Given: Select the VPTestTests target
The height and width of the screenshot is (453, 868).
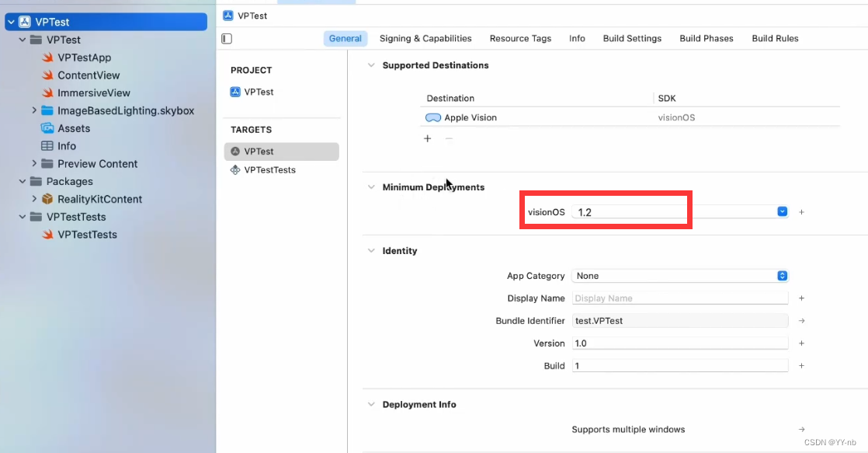Looking at the screenshot, I should 269,169.
